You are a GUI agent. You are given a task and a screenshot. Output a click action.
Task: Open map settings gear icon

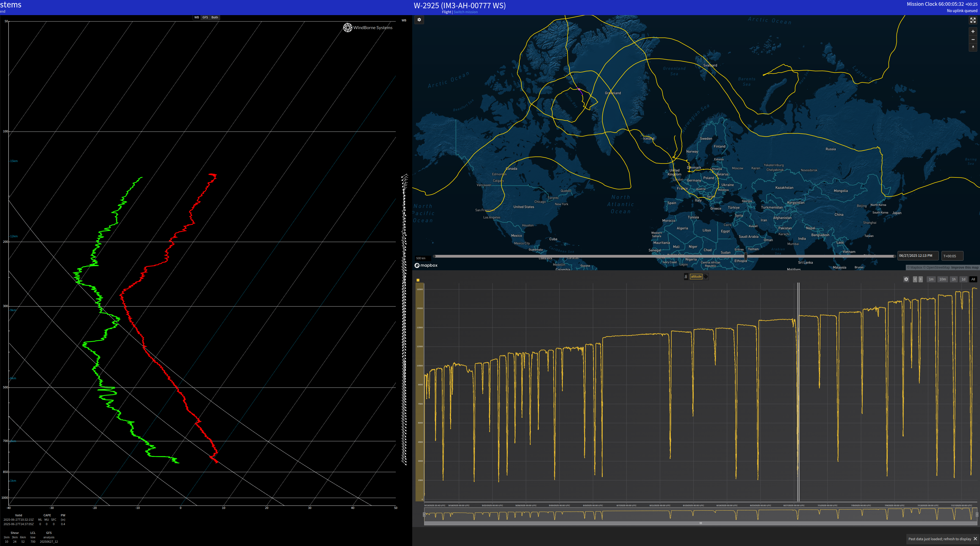click(x=419, y=20)
